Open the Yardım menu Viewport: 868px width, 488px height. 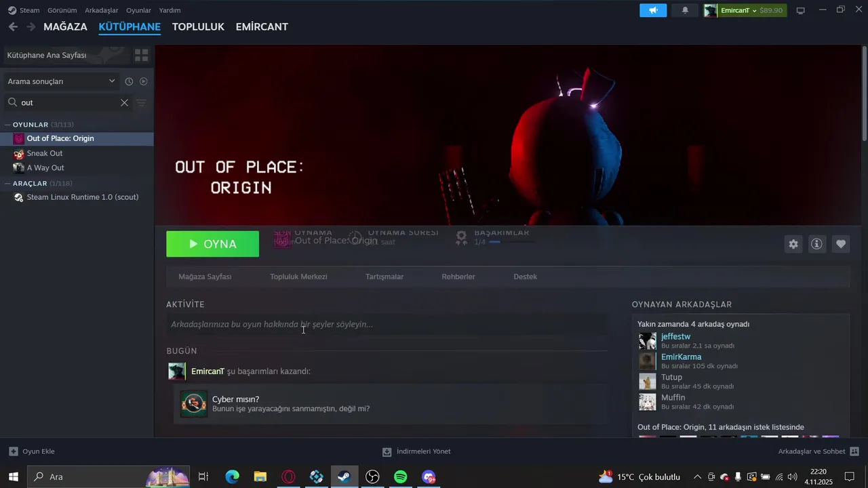[170, 10]
